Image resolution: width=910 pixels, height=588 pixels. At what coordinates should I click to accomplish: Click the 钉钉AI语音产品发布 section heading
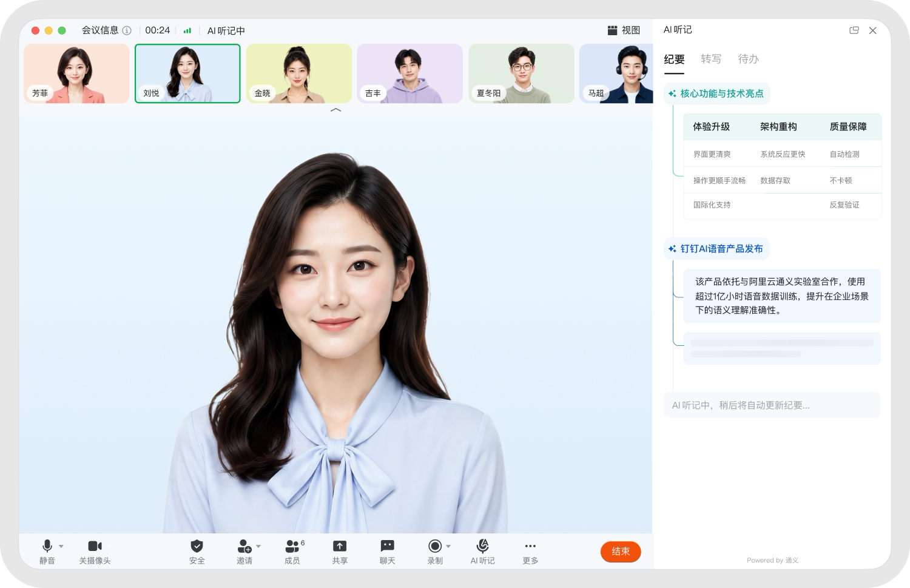pyautogui.click(x=716, y=249)
